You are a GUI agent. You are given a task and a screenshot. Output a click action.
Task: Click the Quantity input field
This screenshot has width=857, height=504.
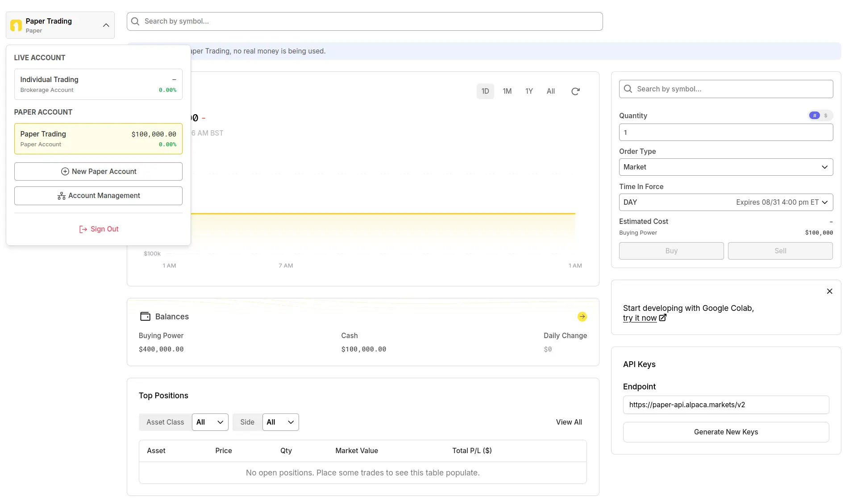coord(726,132)
